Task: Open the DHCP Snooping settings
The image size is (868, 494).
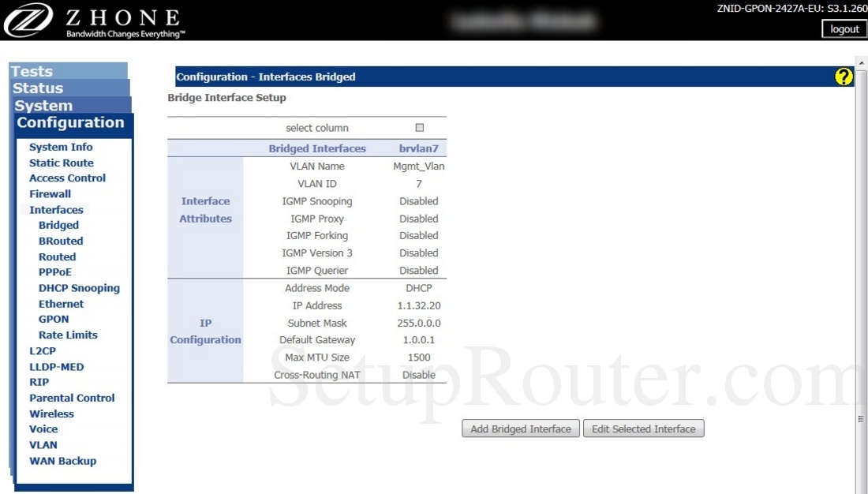Action: [79, 288]
